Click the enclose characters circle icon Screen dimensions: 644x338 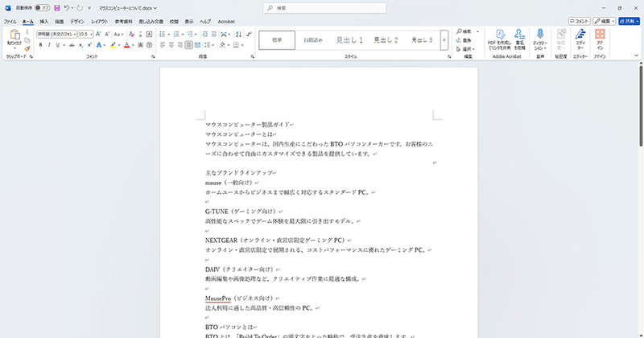(149, 45)
